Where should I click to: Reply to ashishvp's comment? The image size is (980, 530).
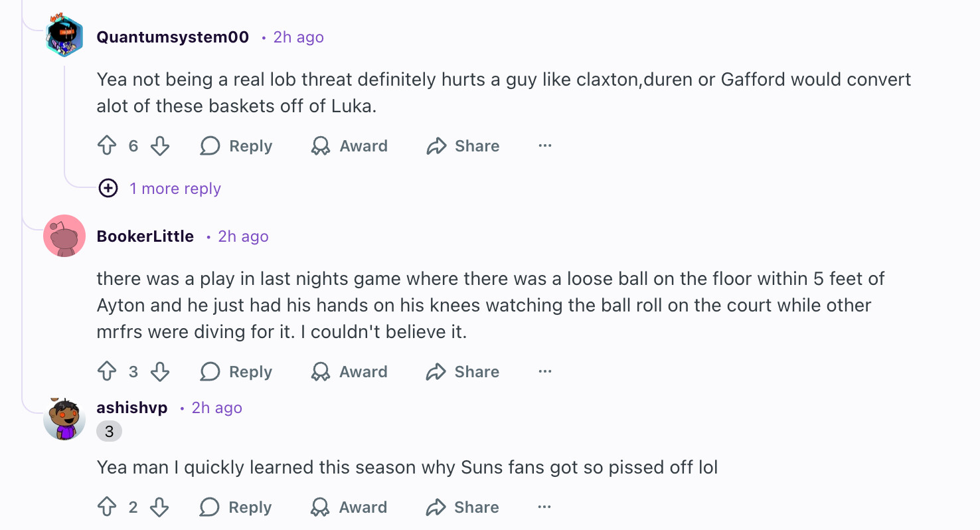[236, 507]
